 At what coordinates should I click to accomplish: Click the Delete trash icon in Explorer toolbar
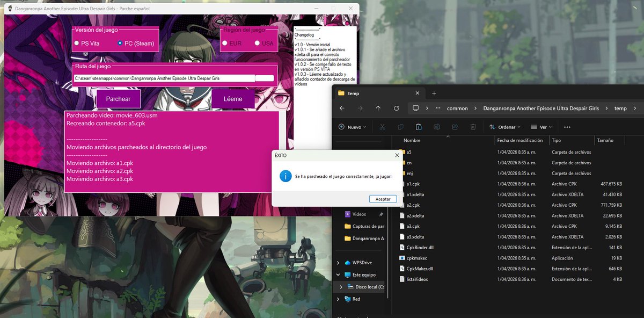[473, 127]
